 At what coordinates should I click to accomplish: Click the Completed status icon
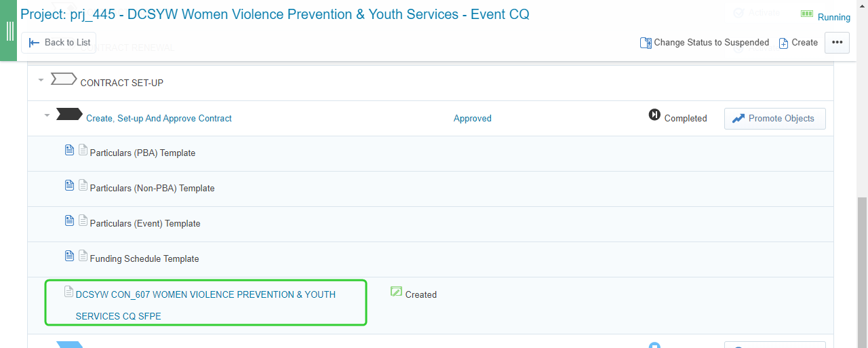[x=654, y=115]
